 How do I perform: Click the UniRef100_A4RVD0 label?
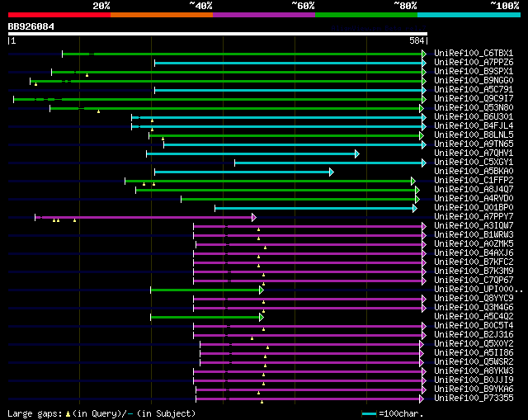point(474,199)
